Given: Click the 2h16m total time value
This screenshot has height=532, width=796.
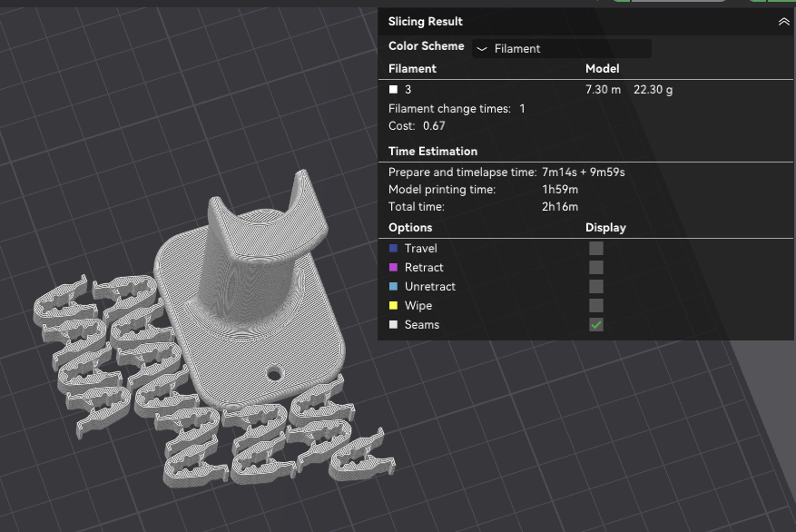Looking at the screenshot, I should tap(560, 207).
